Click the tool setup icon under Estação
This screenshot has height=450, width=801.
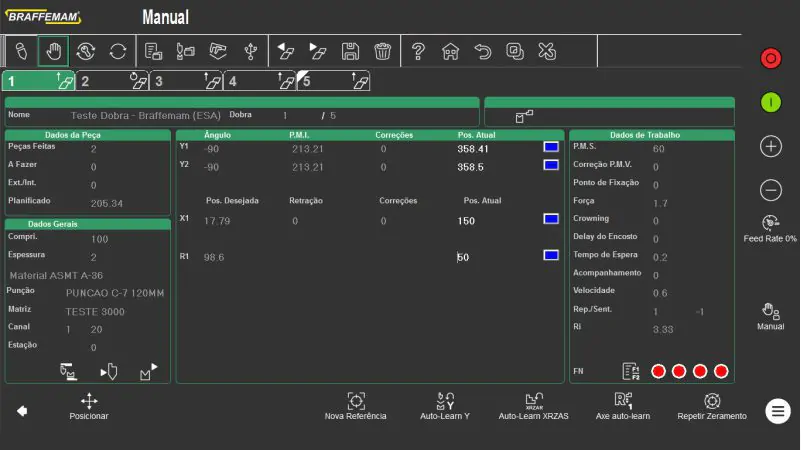coord(68,371)
